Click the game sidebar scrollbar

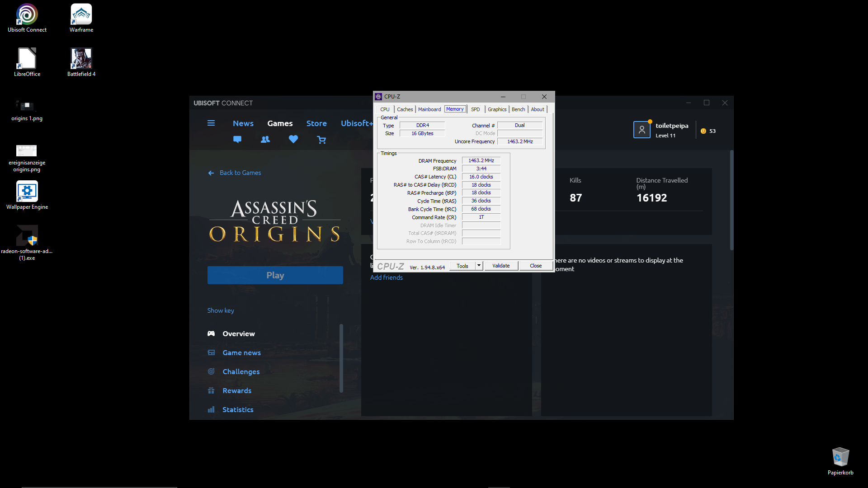tap(341, 358)
